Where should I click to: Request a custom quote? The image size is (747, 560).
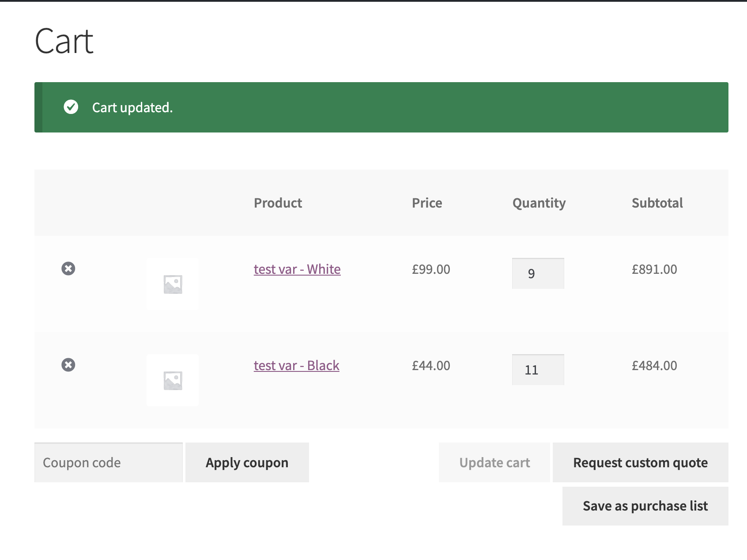coord(641,462)
